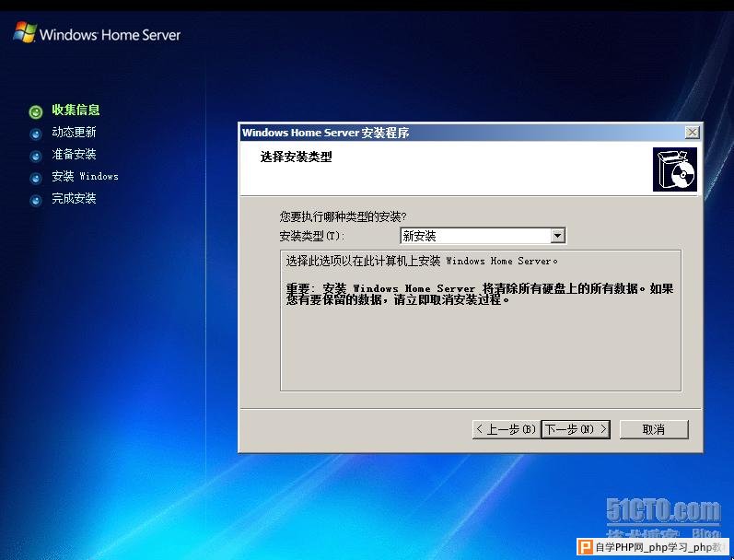Viewport: 734px width, 560px height.
Task: Click the 下一步(N) button
Action: 576,429
